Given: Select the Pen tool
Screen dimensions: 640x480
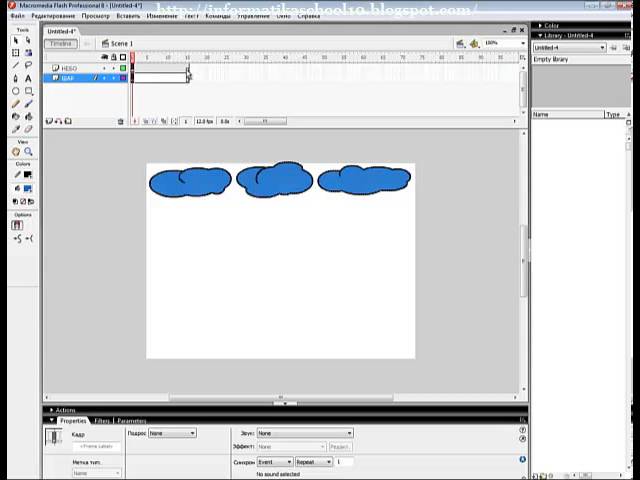Looking at the screenshot, I should 16,78.
